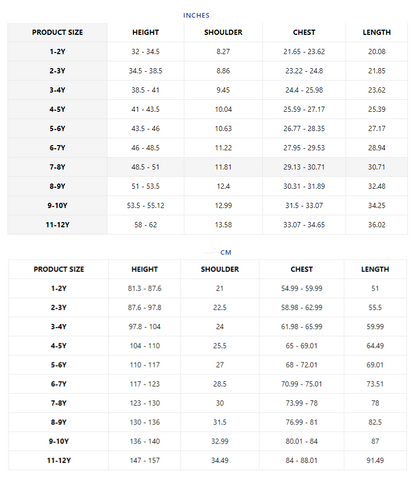Click SHOULDER column header in CM table
416x480 pixels.
coord(220,269)
